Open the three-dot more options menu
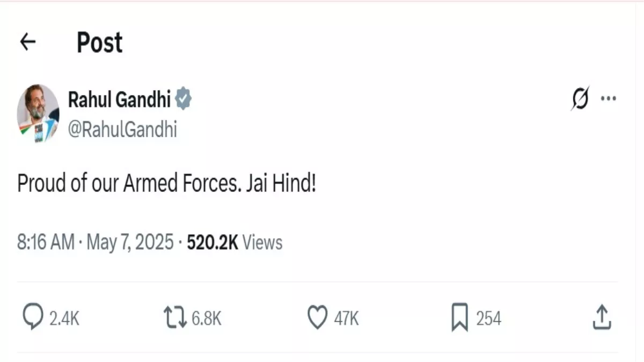Screen dimensions: 644x362 tap(608, 99)
